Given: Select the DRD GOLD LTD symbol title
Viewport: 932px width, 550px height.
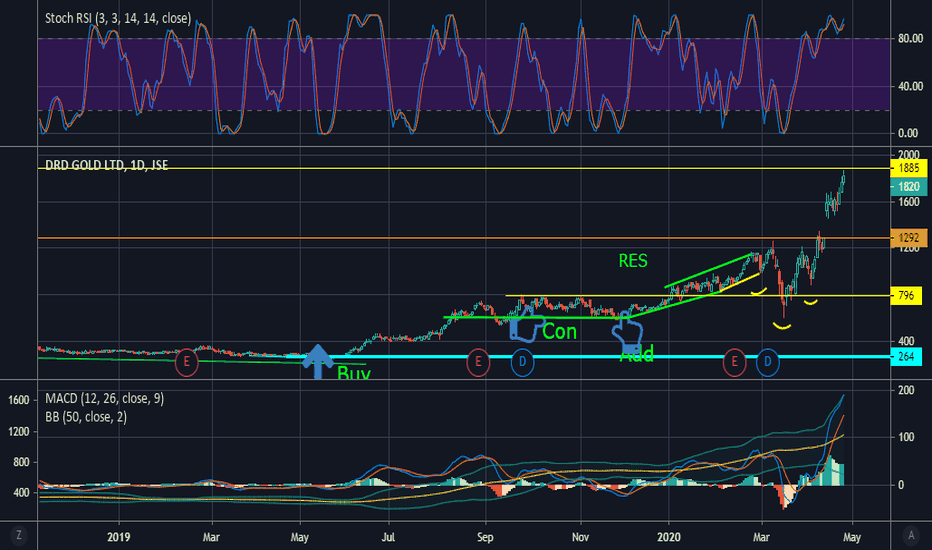Looking at the screenshot, I should (107, 165).
